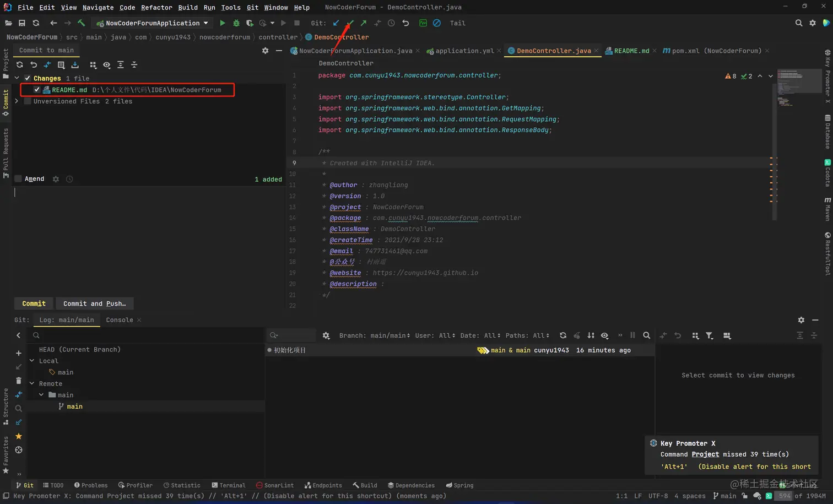The width and height of the screenshot is (833, 504).
Task: Switch to the README.md editor tab
Action: (631, 51)
